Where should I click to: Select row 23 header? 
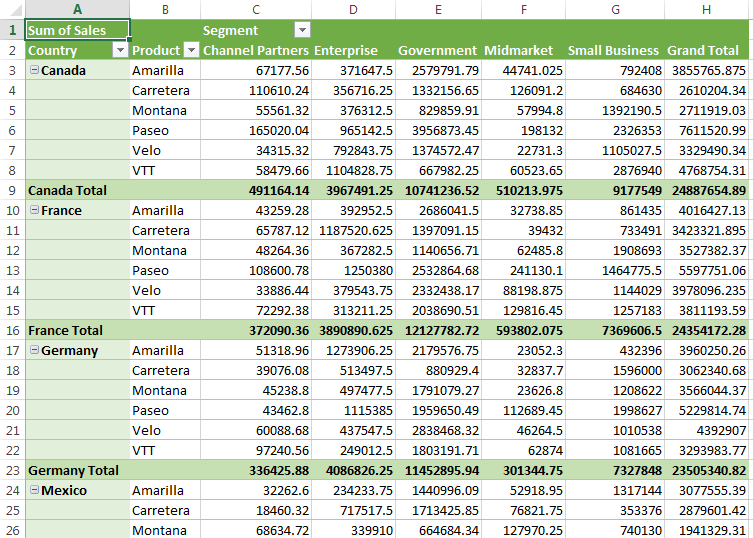tap(12, 470)
